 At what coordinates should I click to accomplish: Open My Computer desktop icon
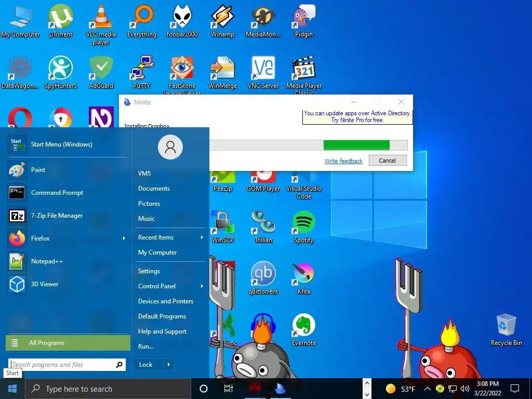pyautogui.click(x=20, y=21)
